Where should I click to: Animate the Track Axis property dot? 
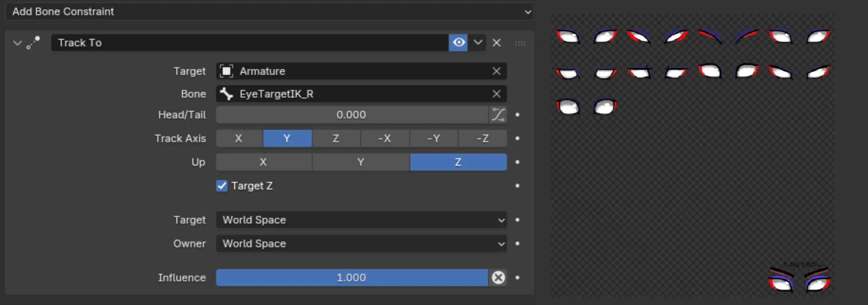pyautogui.click(x=517, y=139)
